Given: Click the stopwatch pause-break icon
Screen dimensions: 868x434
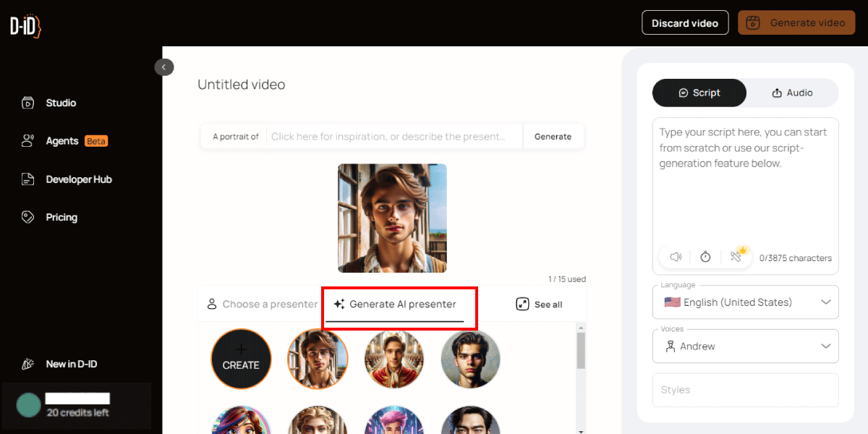Looking at the screenshot, I should (705, 257).
